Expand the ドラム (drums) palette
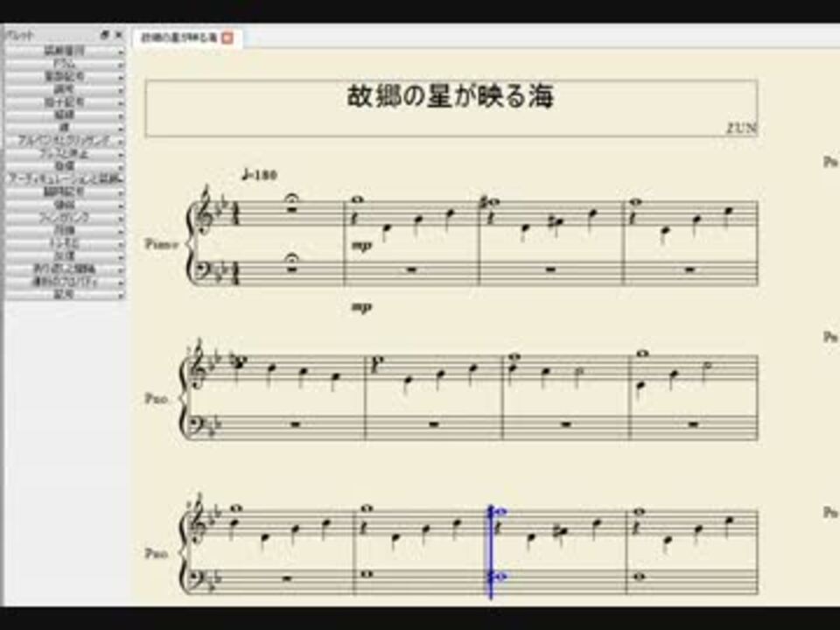This screenshot has width=840, height=630. pyautogui.click(x=65, y=64)
